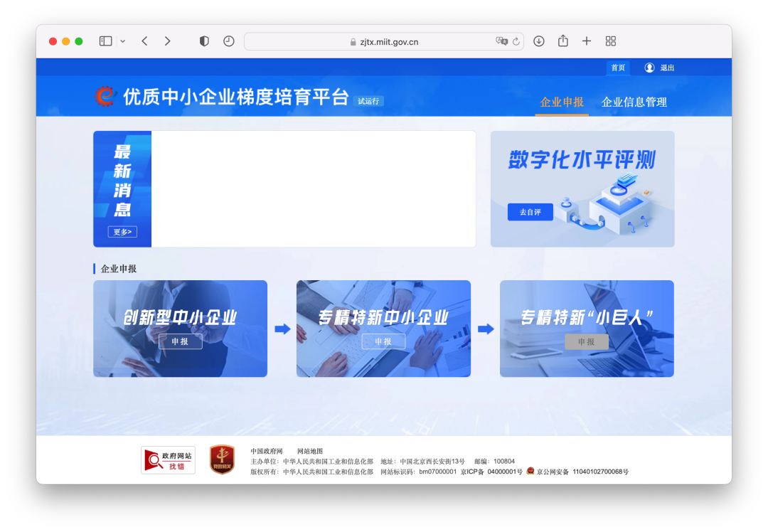Reload the page with the refresh icon

click(x=516, y=42)
